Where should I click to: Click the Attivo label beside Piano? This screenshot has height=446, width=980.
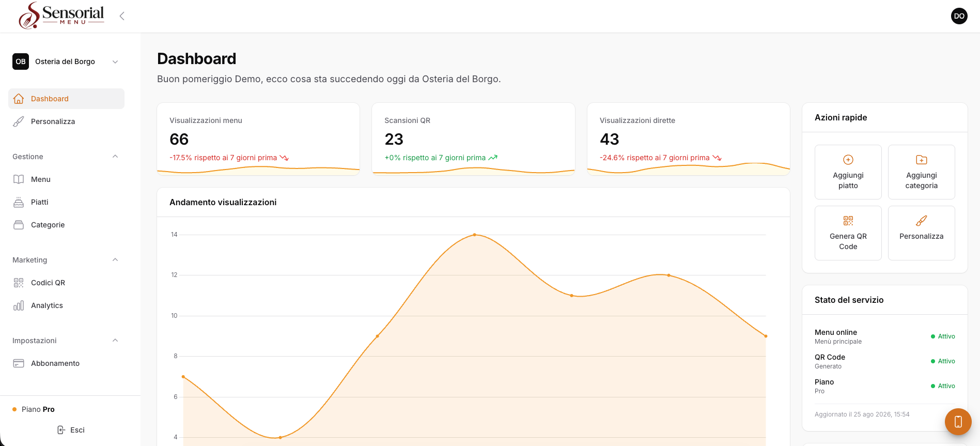coord(946,386)
